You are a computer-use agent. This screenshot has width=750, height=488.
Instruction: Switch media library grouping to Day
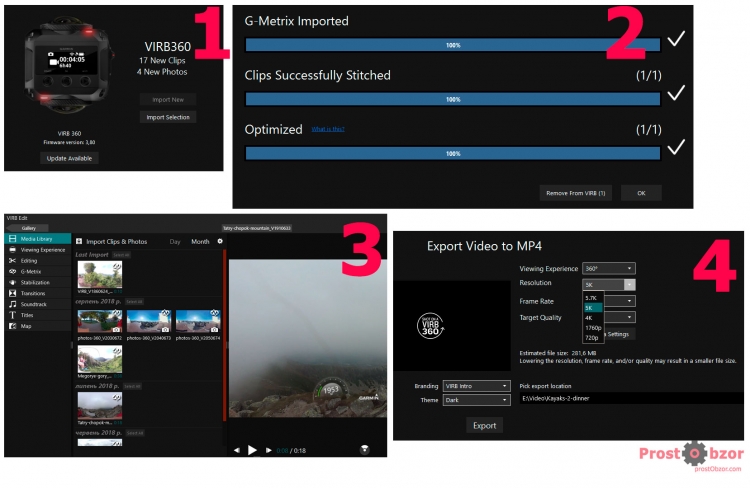175,242
